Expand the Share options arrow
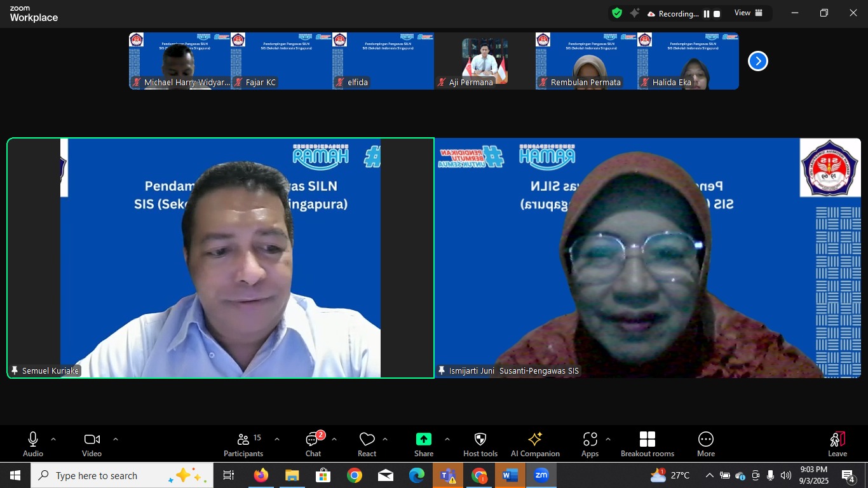868x488 pixels. tap(447, 439)
